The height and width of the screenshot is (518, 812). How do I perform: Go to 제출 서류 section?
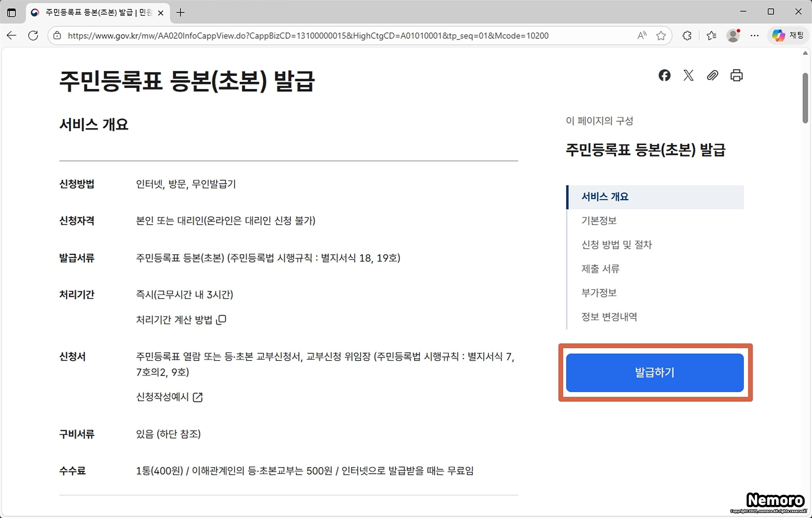[x=600, y=269]
